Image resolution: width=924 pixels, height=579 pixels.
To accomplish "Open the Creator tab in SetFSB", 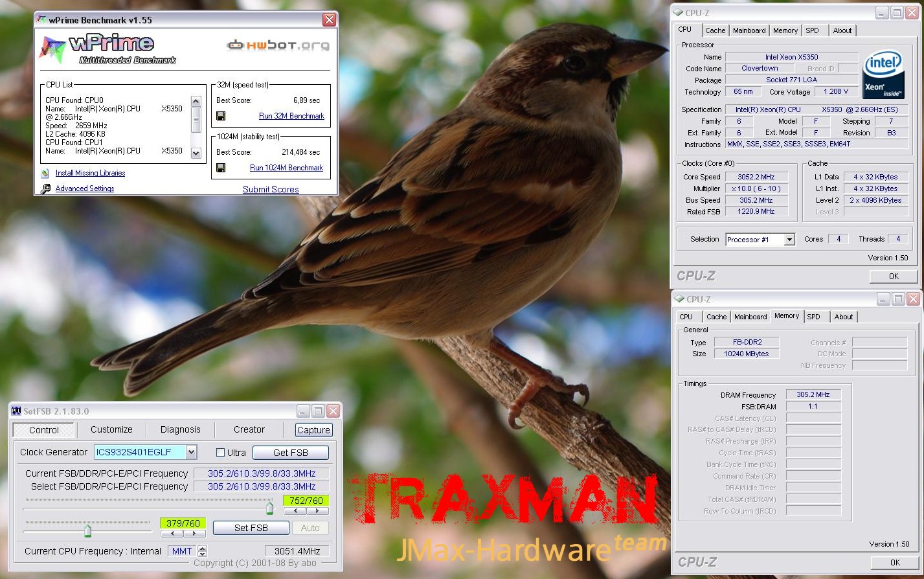I will pyautogui.click(x=249, y=429).
